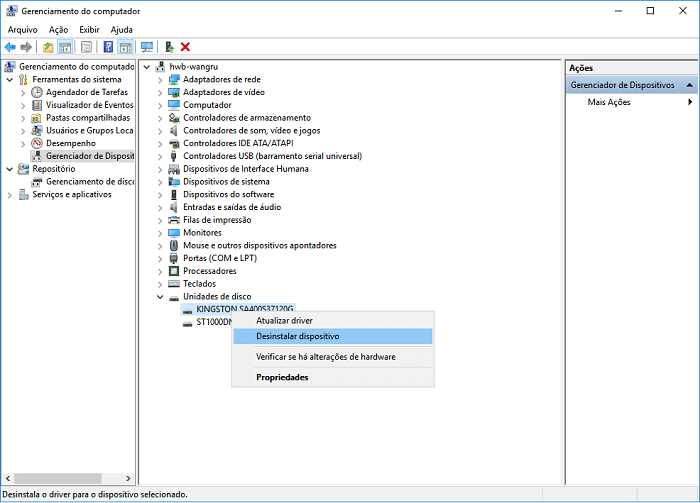Click the Filas de impressão printer icon
The height and width of the screenshot is (503, 700).
click(x=174, y=220)
